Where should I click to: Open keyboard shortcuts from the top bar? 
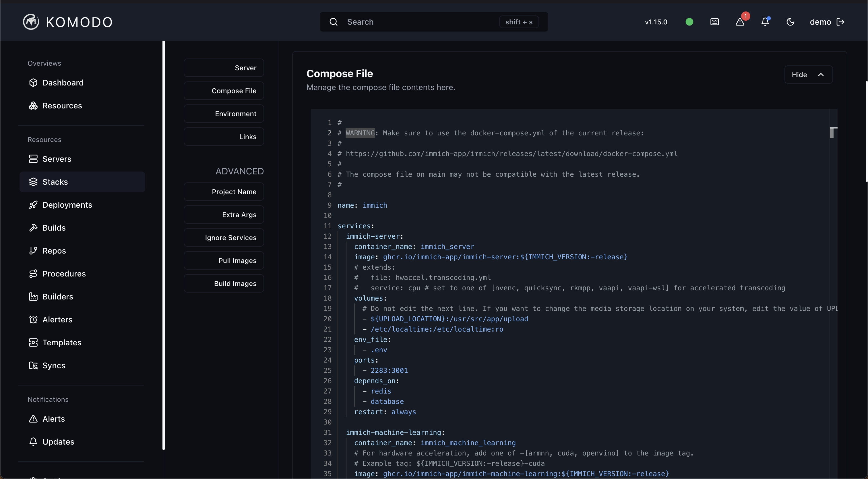pyautogui.click(x=715, y=22)
